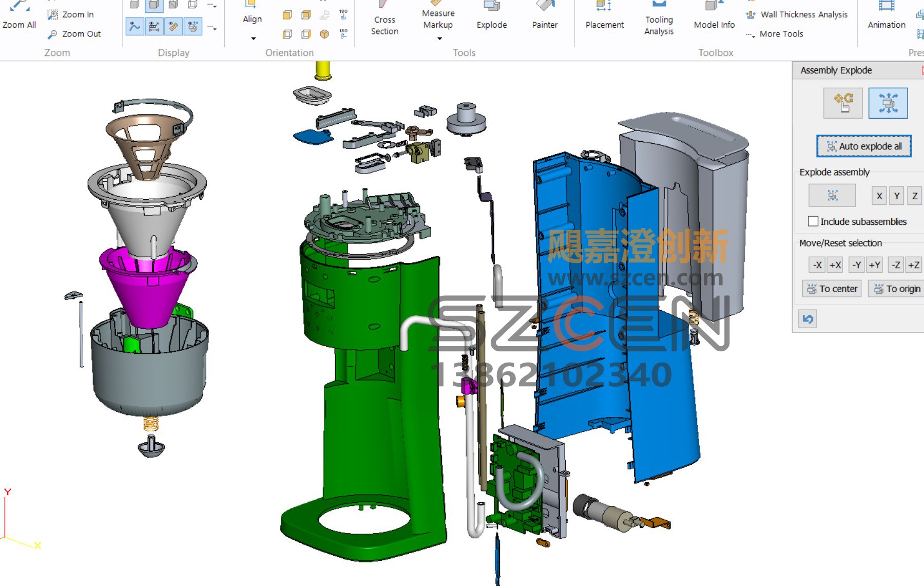Select top-row second orange cube orientation view
This screenshot has height=586, width=924.
click(x=306, y=15)
